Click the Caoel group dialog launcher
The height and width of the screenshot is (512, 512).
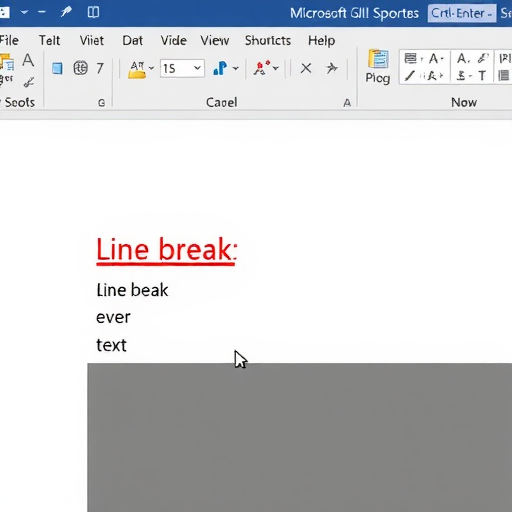[347, 103]
